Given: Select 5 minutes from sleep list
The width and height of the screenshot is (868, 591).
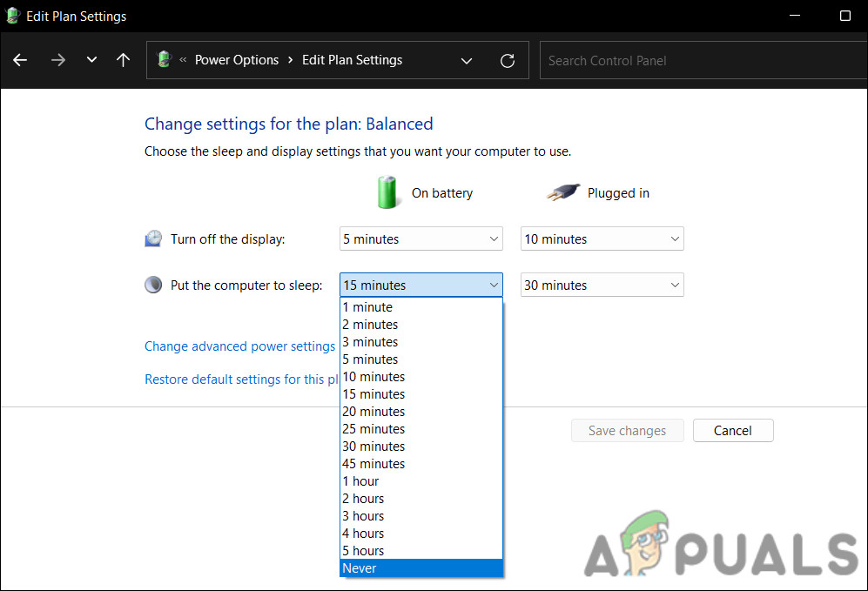Looking at the screenshot, I should [x=421, y=359].
